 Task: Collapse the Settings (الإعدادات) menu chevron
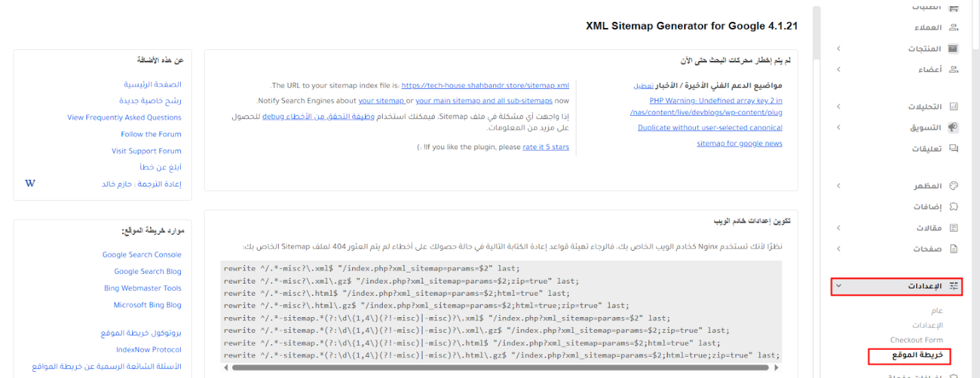[838, 286]
